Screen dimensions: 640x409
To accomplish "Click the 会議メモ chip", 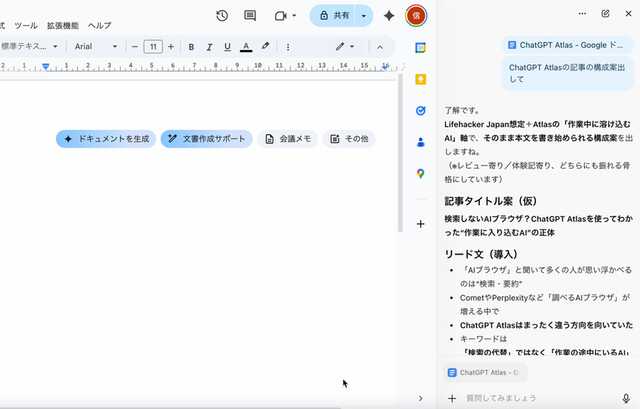I will (287, 139).
